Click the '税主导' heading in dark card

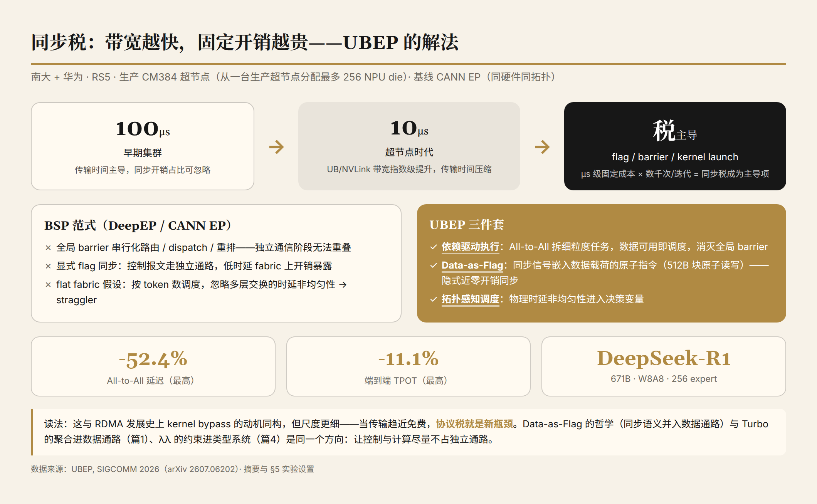pyautogui.click(x=675, y=131)
